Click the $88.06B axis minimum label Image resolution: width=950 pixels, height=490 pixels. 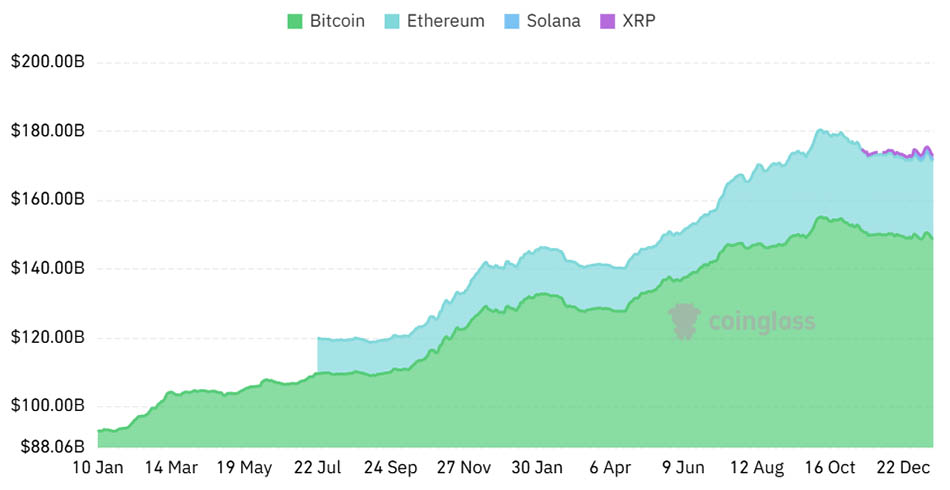click(x=47, y=447)
